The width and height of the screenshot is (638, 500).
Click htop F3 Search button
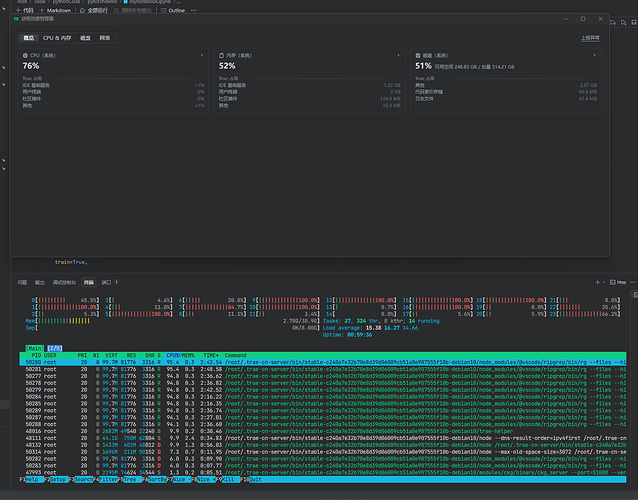click(x=81, y=480)
